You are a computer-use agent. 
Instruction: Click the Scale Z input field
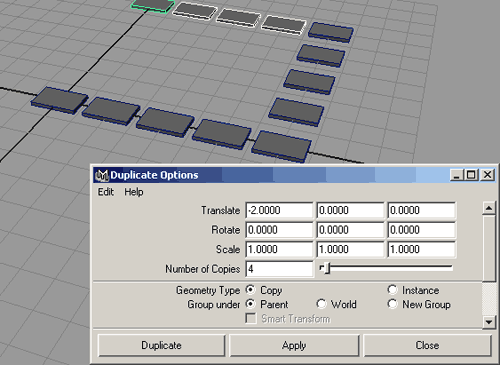(421, 249)
